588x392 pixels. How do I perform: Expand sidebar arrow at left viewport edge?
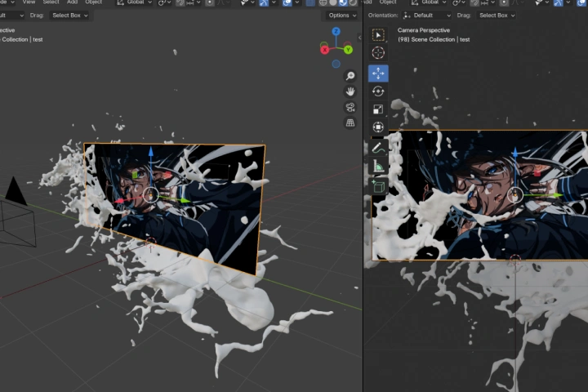[359, 38]
